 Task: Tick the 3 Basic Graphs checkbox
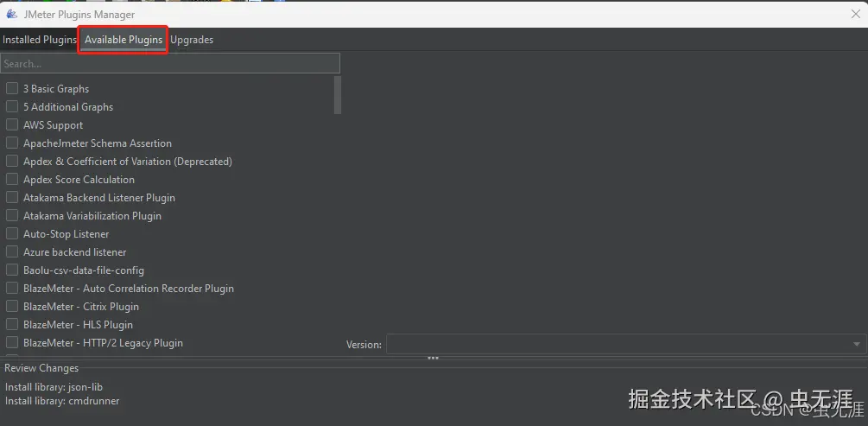[x=12, y=88]
